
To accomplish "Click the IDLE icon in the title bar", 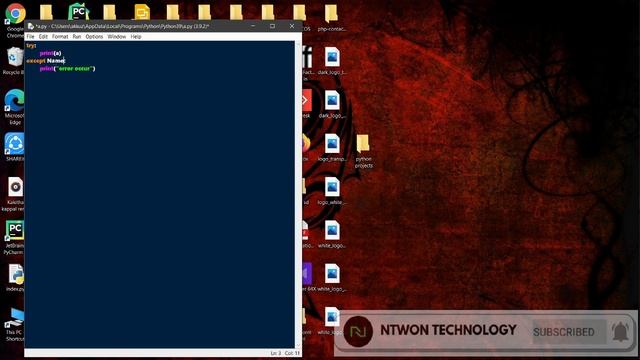I will 30,26.
